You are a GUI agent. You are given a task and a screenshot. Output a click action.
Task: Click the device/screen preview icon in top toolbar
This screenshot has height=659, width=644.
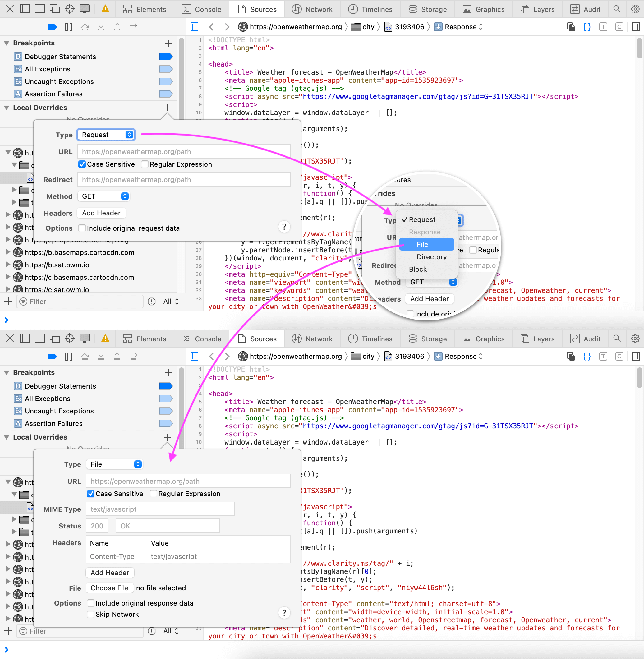point(84,9)
